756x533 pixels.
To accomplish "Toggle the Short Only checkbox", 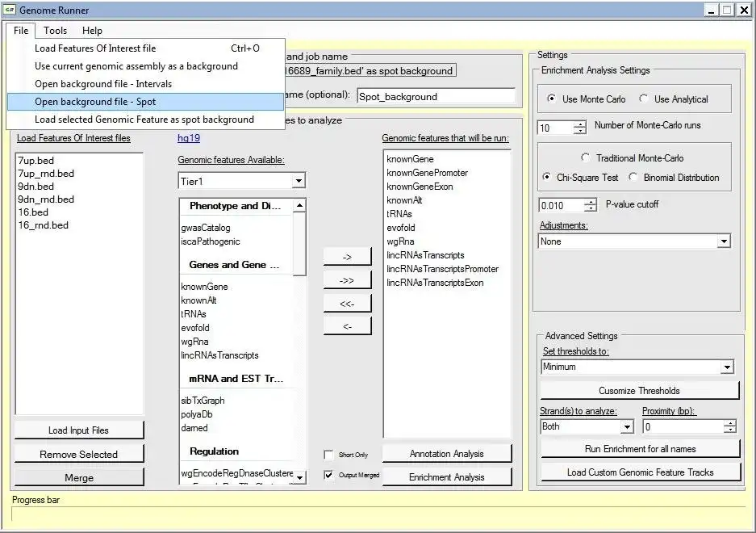I will (328, 455).
